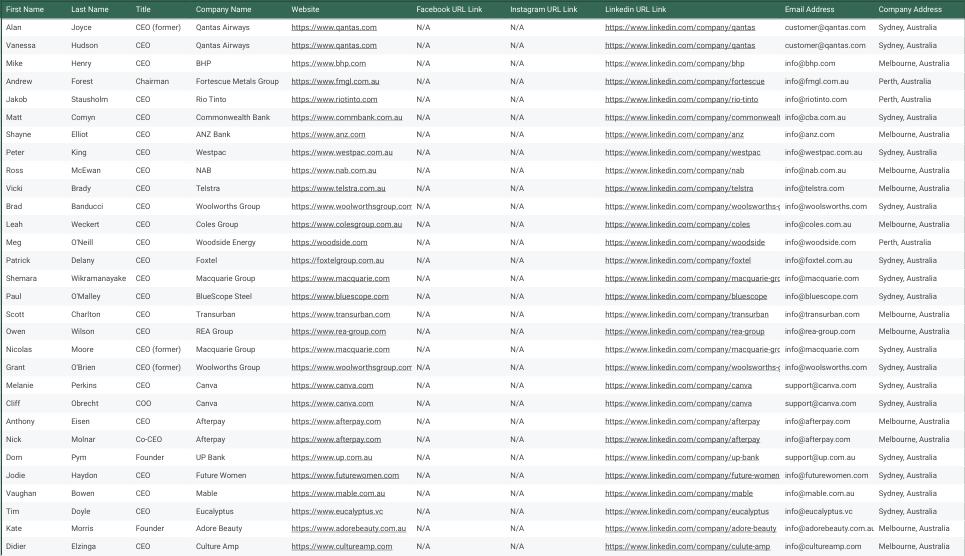
Task: Select the Facebook URL Link header
Action: pos(449,9)
